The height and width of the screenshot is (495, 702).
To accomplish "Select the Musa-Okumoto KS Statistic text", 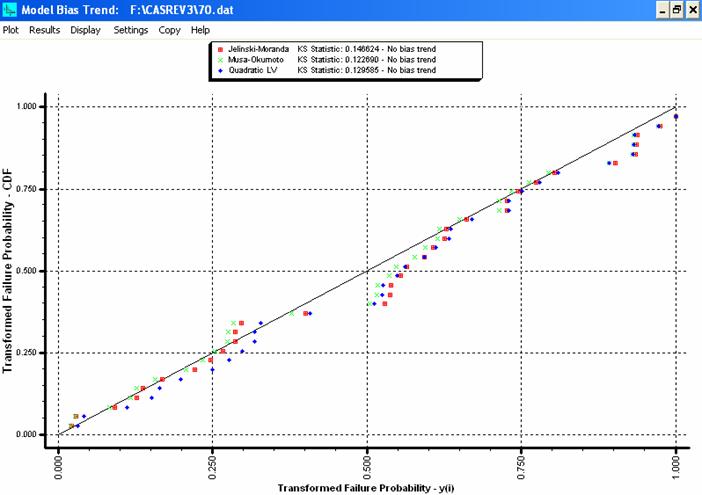I will (x=368, y=60).
